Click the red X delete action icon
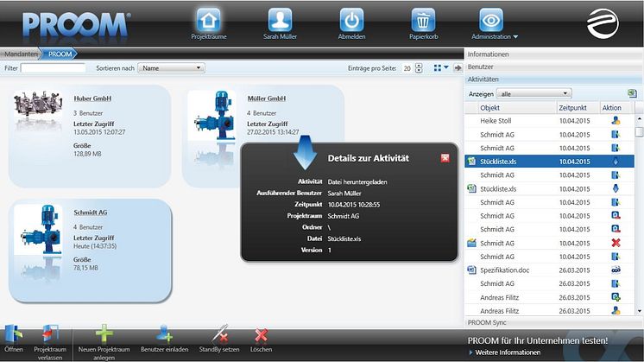644x362 pixels. (x=616, y=243)
